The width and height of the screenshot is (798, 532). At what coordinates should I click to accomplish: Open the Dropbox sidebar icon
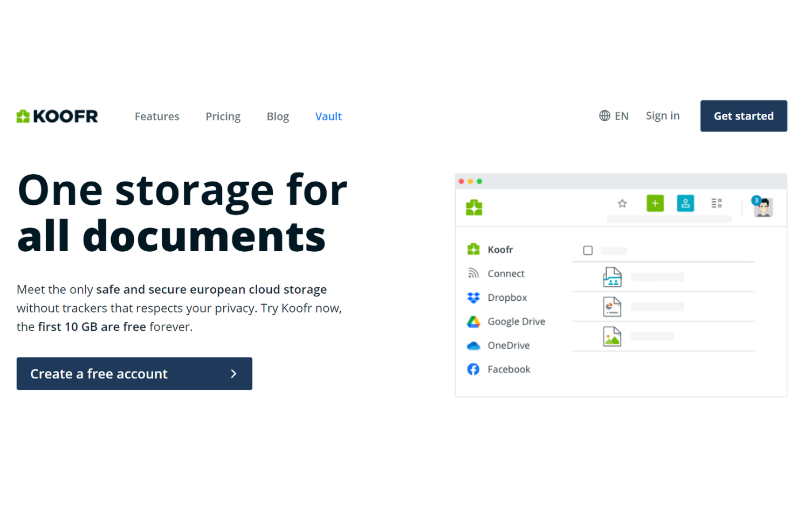point(473,297)
